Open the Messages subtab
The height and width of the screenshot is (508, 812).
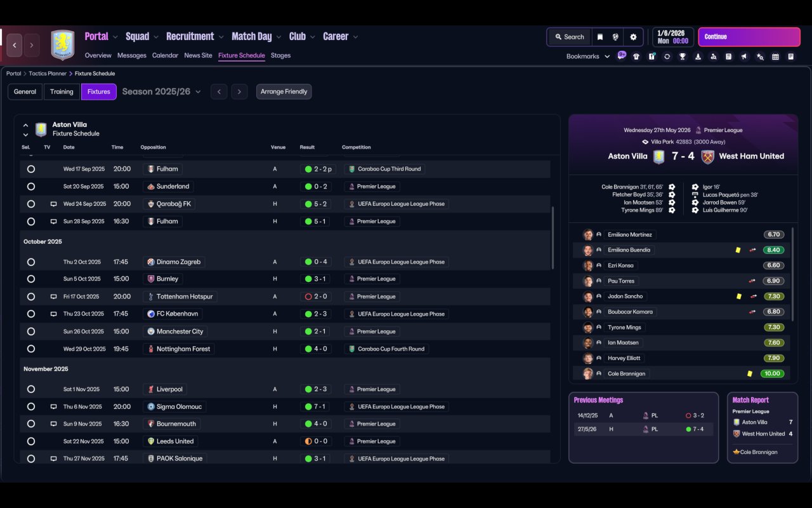(132, 56)
